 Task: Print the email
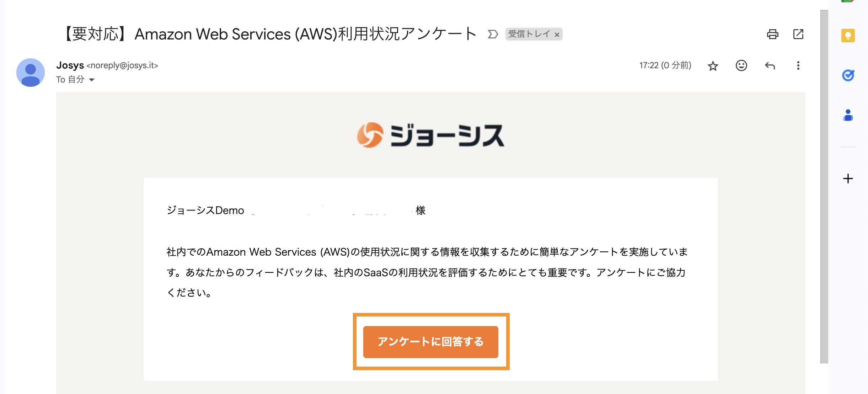click(772, 34)
